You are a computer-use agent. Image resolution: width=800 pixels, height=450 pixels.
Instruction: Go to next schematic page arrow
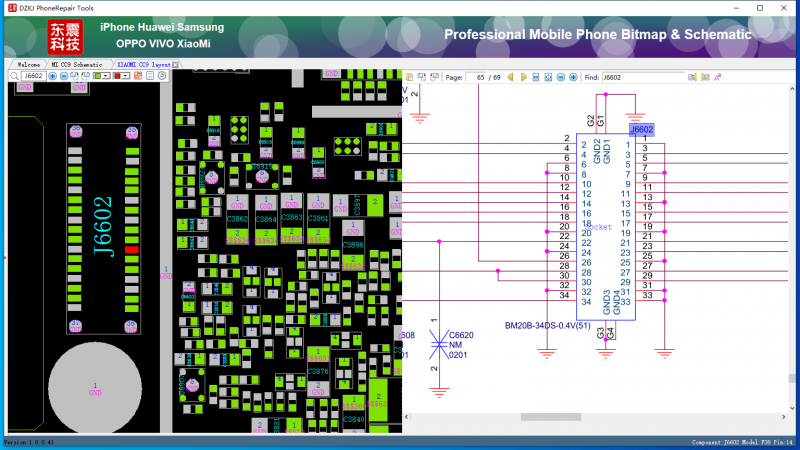(x=524, y=77)
